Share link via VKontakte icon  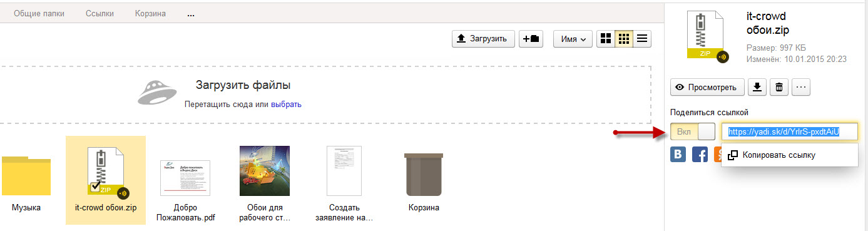pos(678,154)
